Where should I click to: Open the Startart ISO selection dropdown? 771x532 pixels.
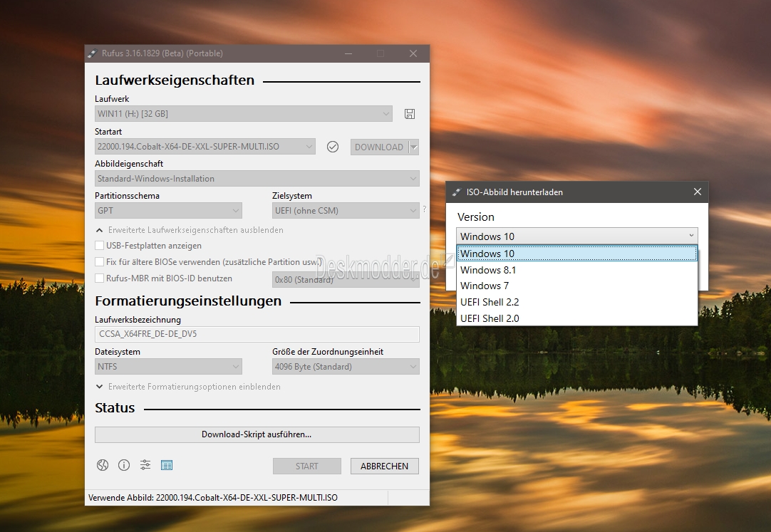point(205,147)
